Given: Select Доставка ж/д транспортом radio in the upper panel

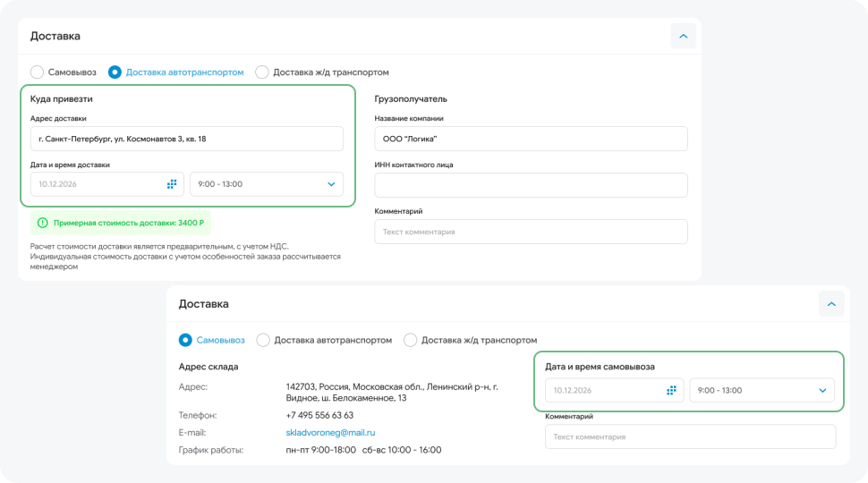Looking at the screenshot, I should pos(262,72).
